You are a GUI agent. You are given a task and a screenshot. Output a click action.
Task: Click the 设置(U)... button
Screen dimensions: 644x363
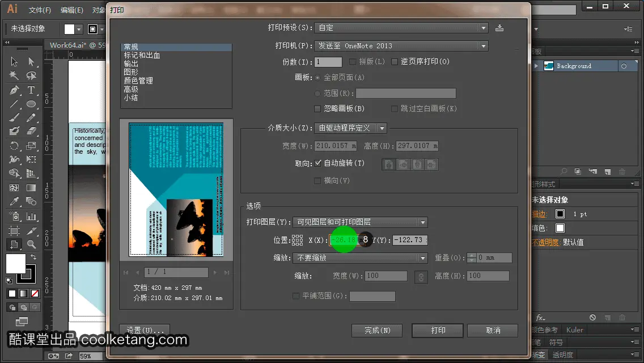145,331
